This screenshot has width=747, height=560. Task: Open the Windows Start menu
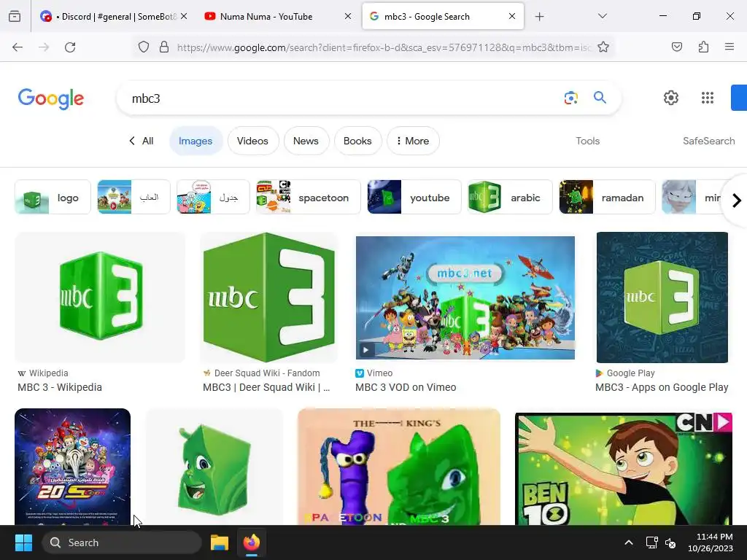pyautogui.click(x=23, y=542)
